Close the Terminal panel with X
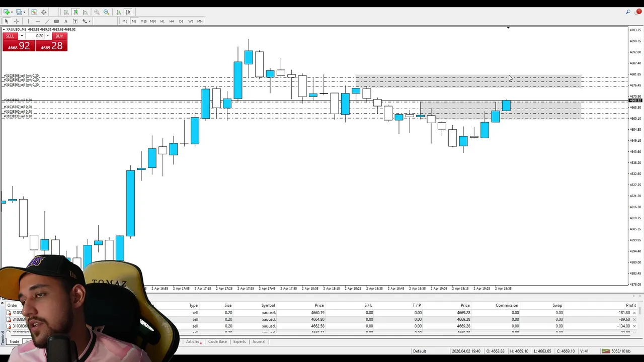Screen dimensions: 644x362 coord(3,303)
